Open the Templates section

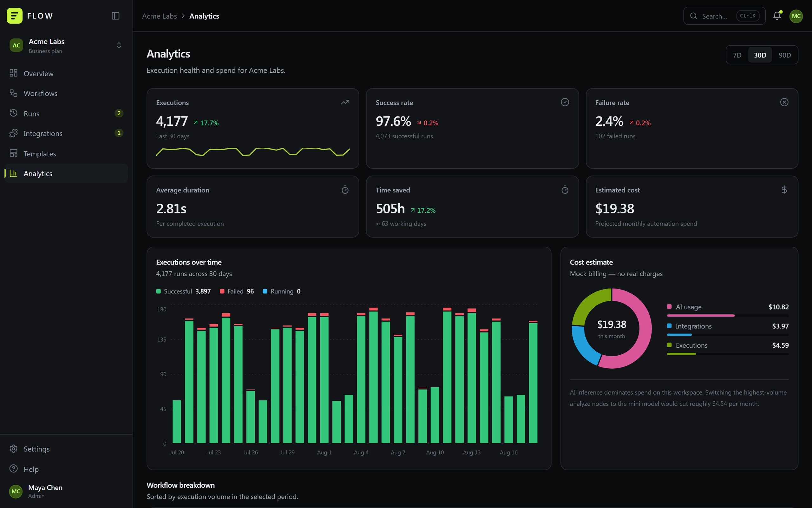(66, 153)
